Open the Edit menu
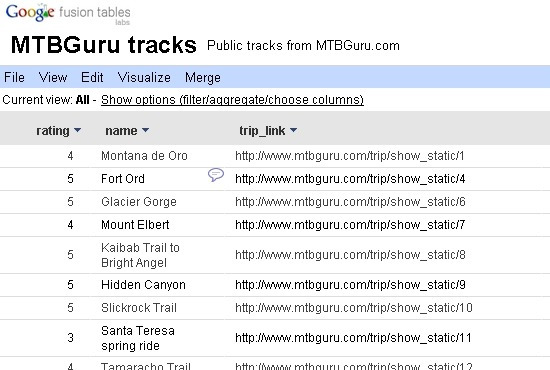The width and height of the screenshot is (550, 370). click(x=92, y=77)
